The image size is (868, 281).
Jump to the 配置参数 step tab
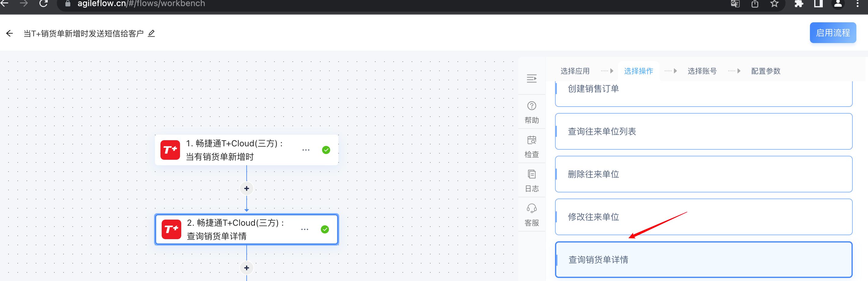point(766,71)
